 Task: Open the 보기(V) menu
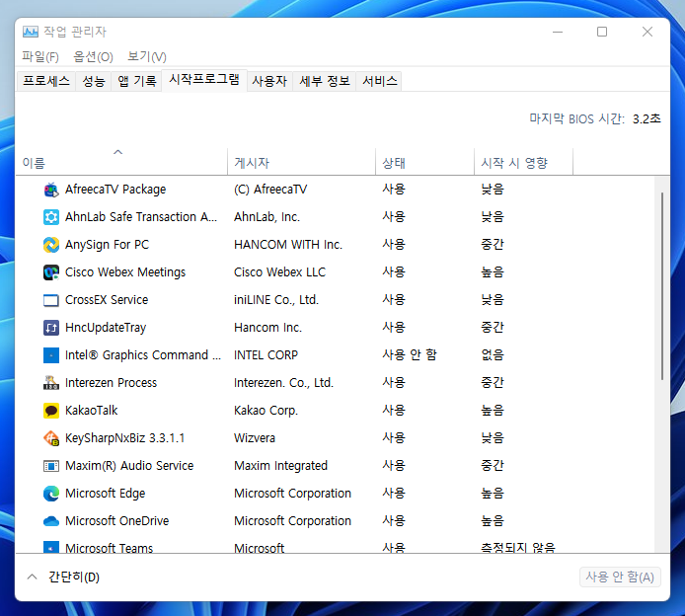pyautogui.click(x=147, y=57)
